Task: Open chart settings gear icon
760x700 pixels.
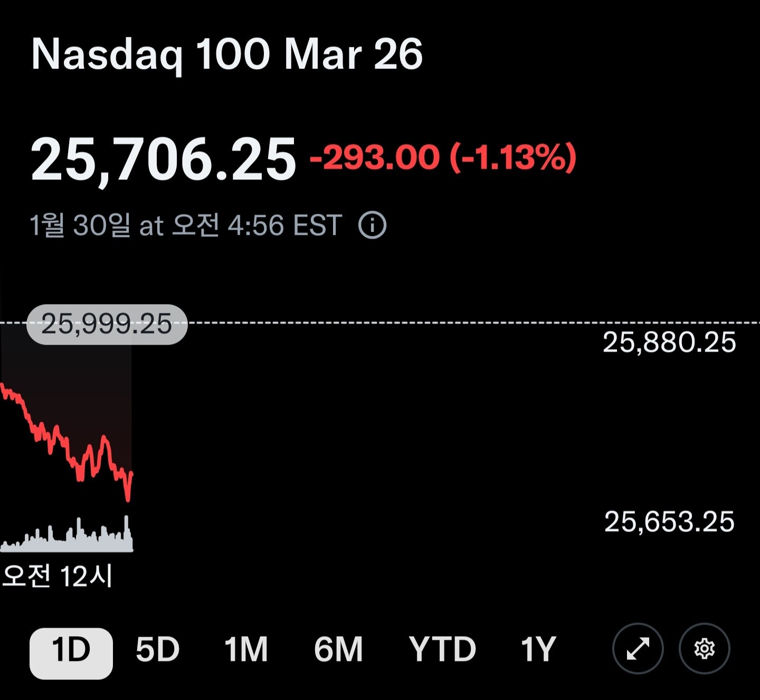Action: coord(704,649)
